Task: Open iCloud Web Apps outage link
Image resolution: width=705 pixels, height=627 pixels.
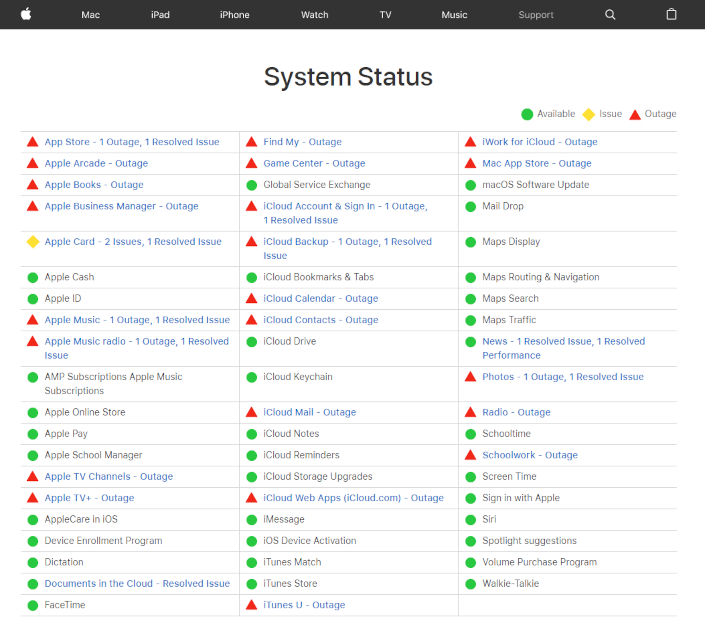Action: coord(353,498)
